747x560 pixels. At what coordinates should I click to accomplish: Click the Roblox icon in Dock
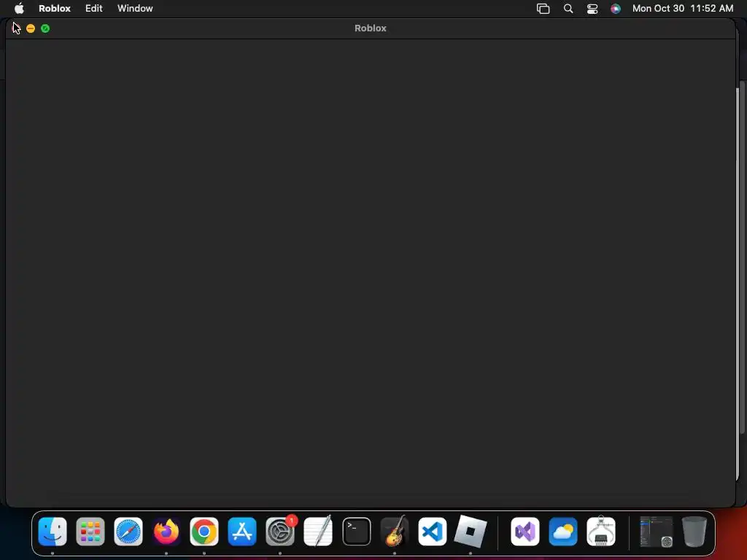pos(471,531)
